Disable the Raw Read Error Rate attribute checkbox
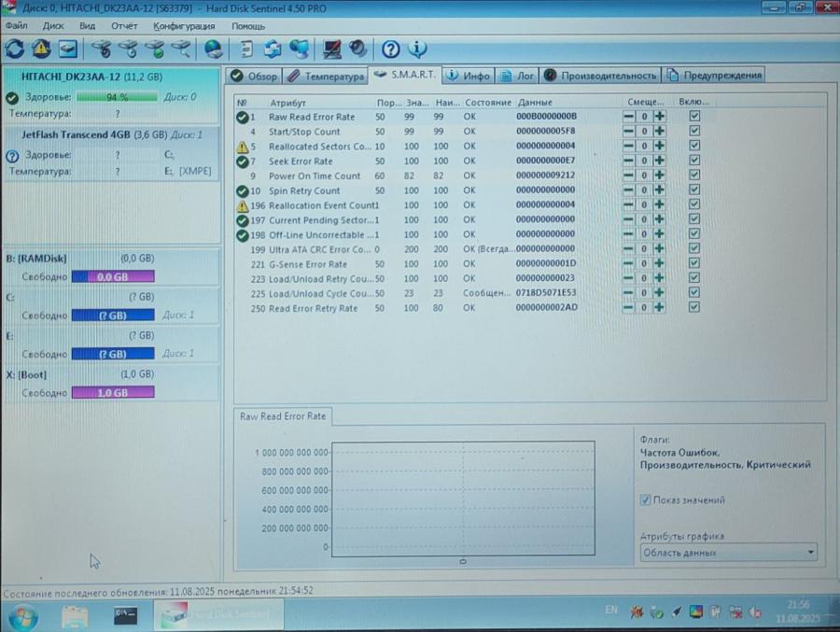The height and width of the screenshot is (632, 840). (693, 117)
